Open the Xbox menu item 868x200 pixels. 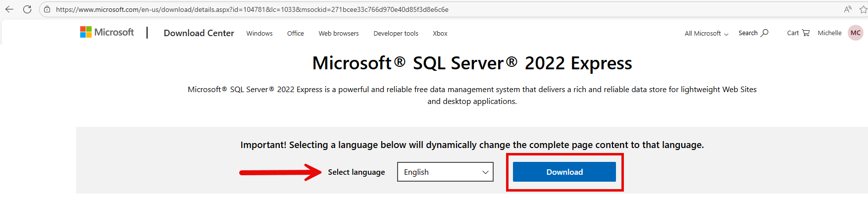click(x=440, y=33)
